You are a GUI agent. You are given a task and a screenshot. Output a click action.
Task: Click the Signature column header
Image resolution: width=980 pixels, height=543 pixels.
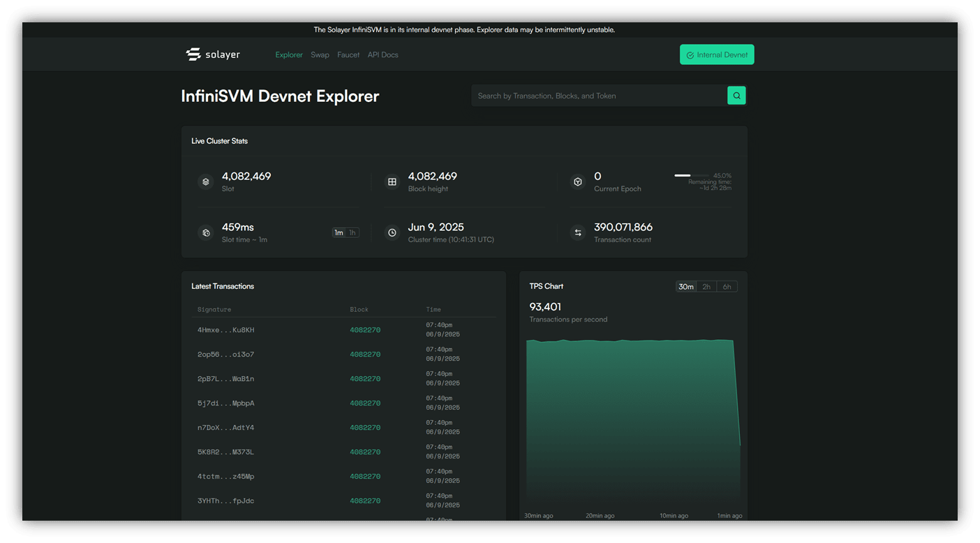214,309
